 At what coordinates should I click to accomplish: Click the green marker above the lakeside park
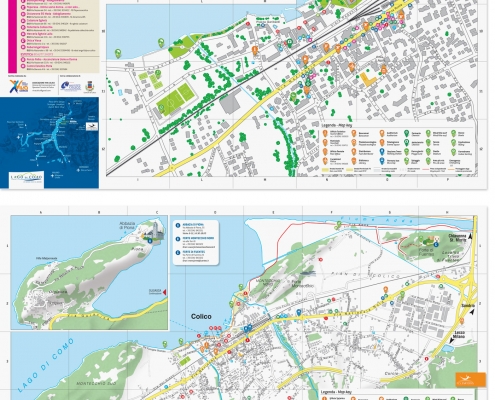pos(161,42)
